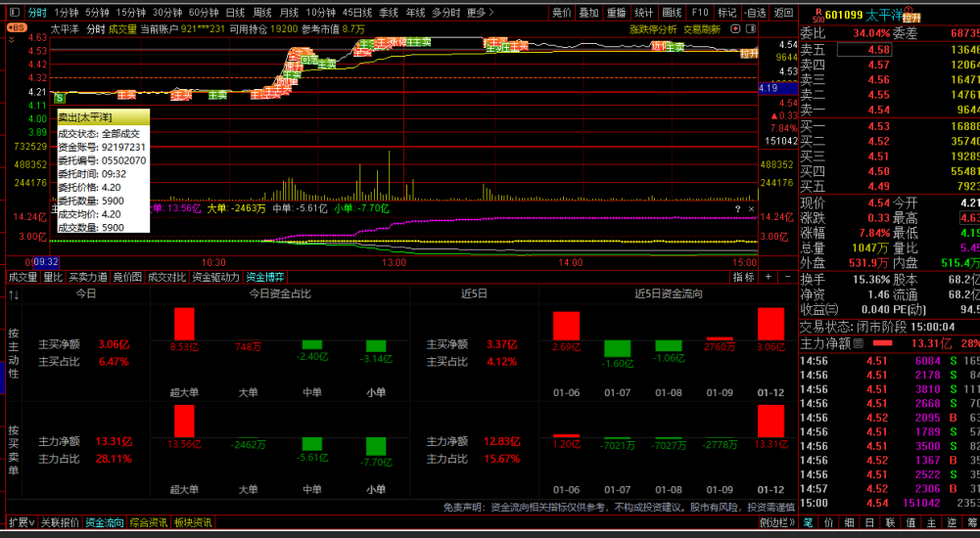Click the 返回 back button
This screenshot has width=980, height=538.
(x=783, y=13)
